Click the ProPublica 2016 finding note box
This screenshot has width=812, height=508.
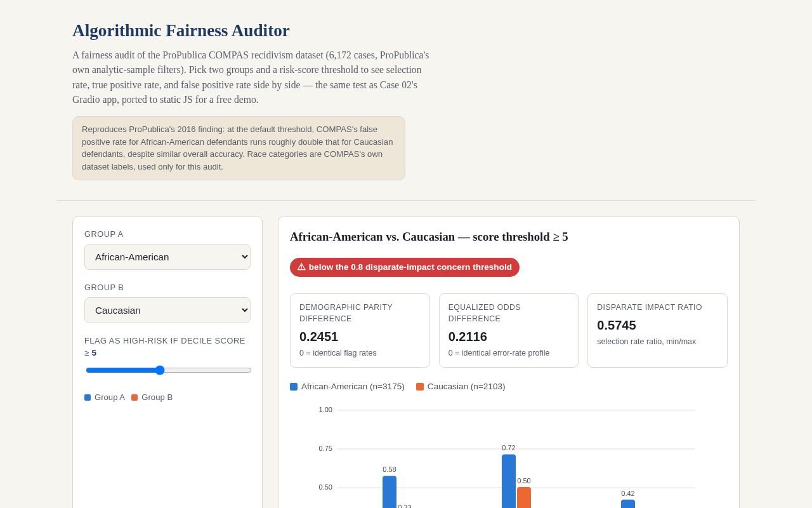(x=239, y=148)
